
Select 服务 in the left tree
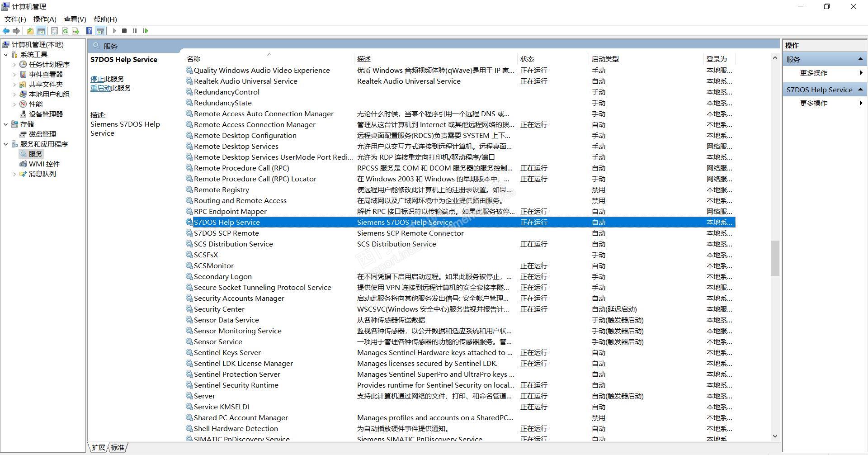click(x=35, y=154)
